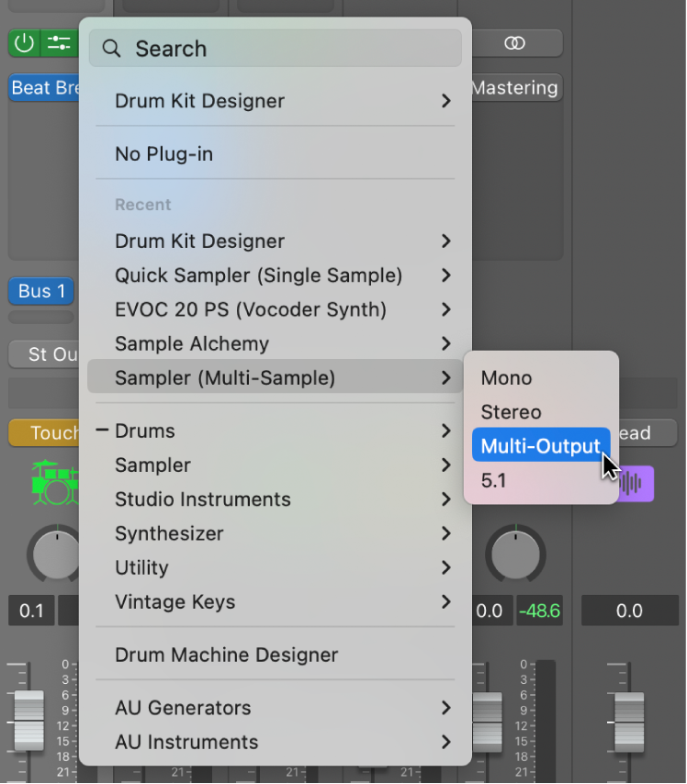Select 5.1 from the output submenu
This screenshot has width=687, height=784.
(493, 479)
